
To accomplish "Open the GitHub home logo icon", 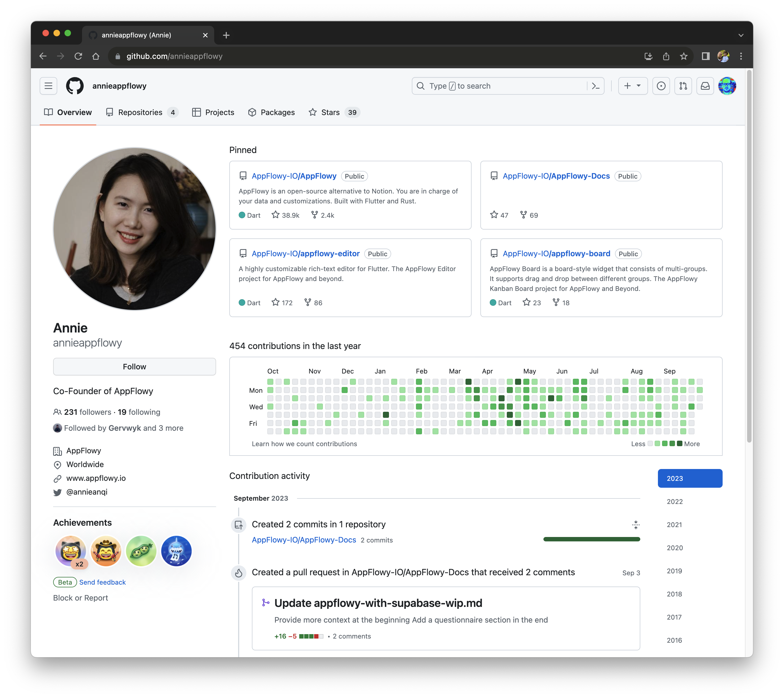I will (x=75, y=86).
